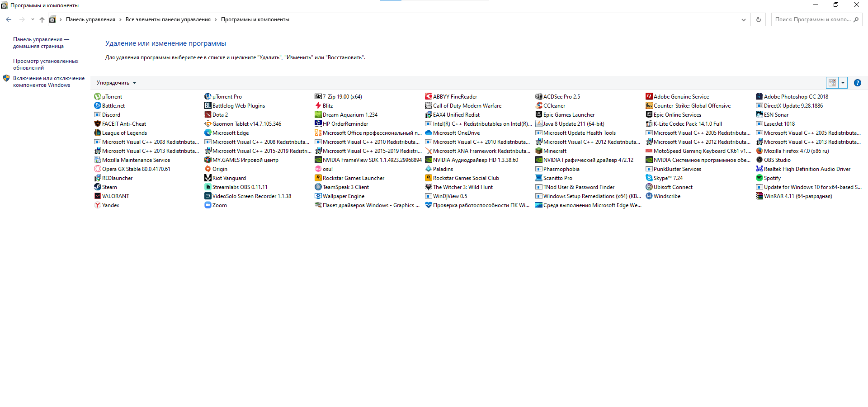Viewport: 868px width, 407px height.
Task: Click the Mozilla Firefox 47.0 icon
Action: tap(759, 151)
